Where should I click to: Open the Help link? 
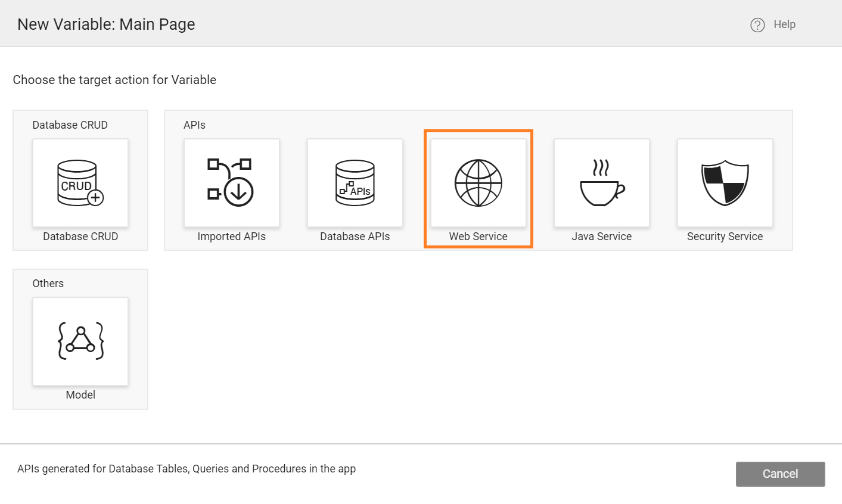point(784,24)
